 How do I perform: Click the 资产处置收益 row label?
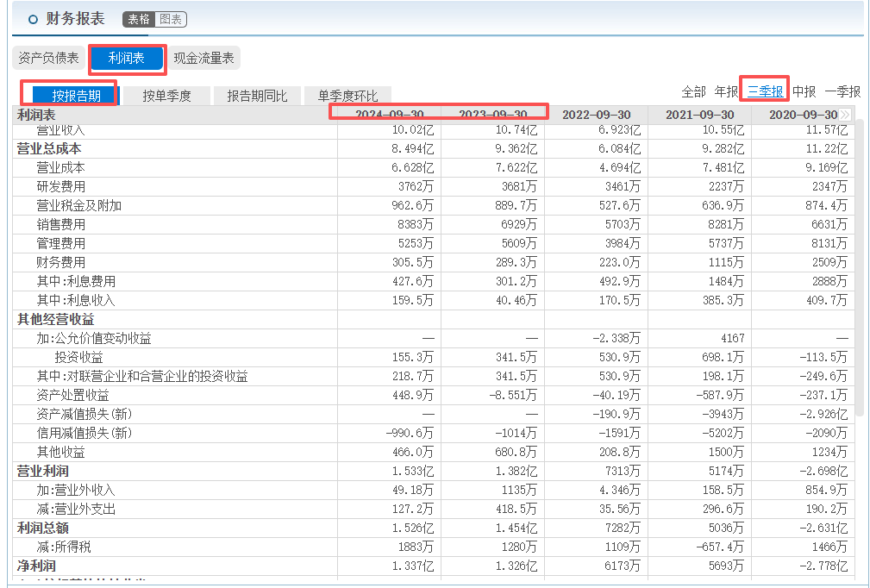(72, 395)
